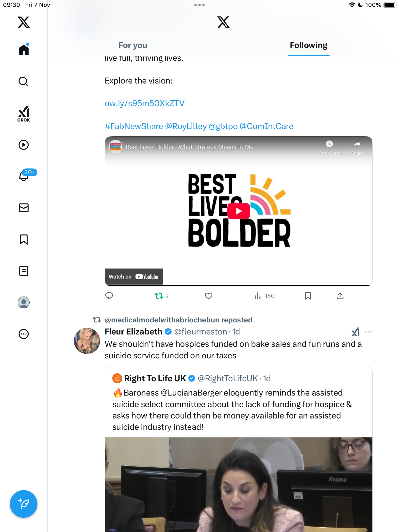The height and width of the screenshot is (532, 399).
Task: Like the Best Lives Bolder post
Action: point(209,296)
